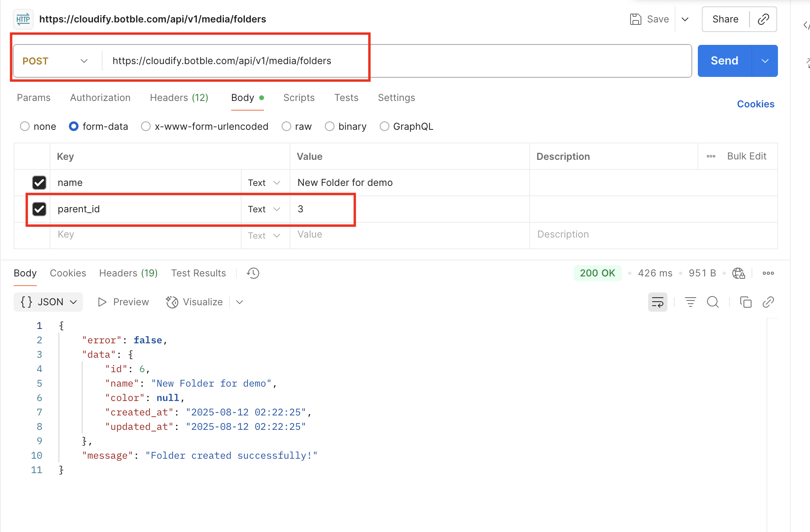The width and height of the screenshot is (810, 532).
Task: Copy request link via chain icon
Action: pos(763,19)
